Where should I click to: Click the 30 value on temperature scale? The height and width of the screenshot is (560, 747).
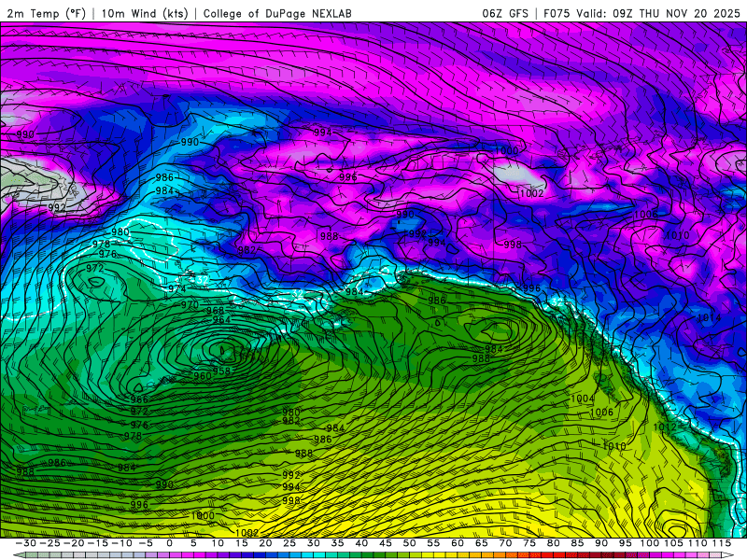coord(314,543)
